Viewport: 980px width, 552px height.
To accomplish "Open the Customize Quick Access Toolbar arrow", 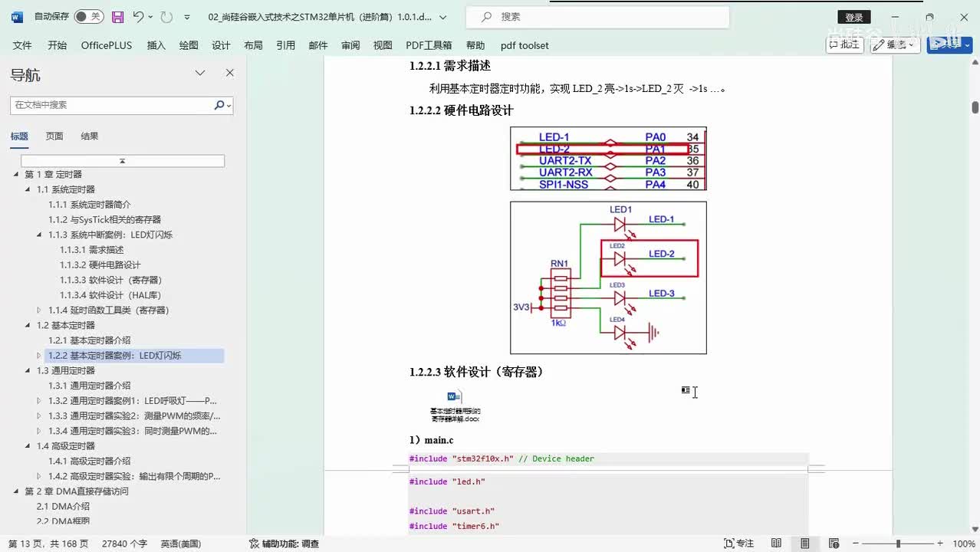I will click(x=187, y=16).
